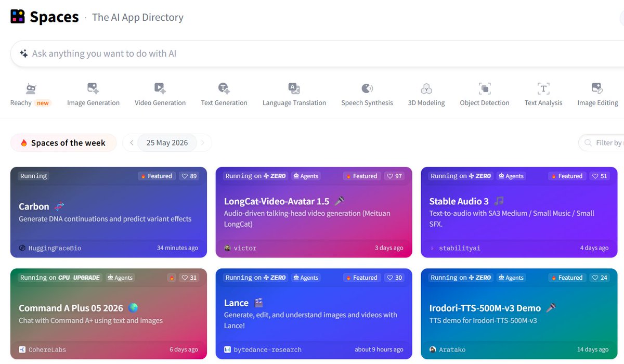The width and height of the screenshot is (624, 364).
Task: Open the Stable Audio 3 space title
Action: coord(459,201)
